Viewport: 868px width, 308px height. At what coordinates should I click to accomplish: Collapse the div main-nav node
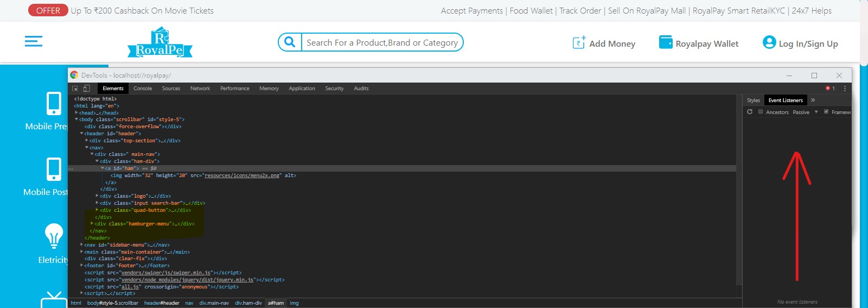[x=92, y=154]
